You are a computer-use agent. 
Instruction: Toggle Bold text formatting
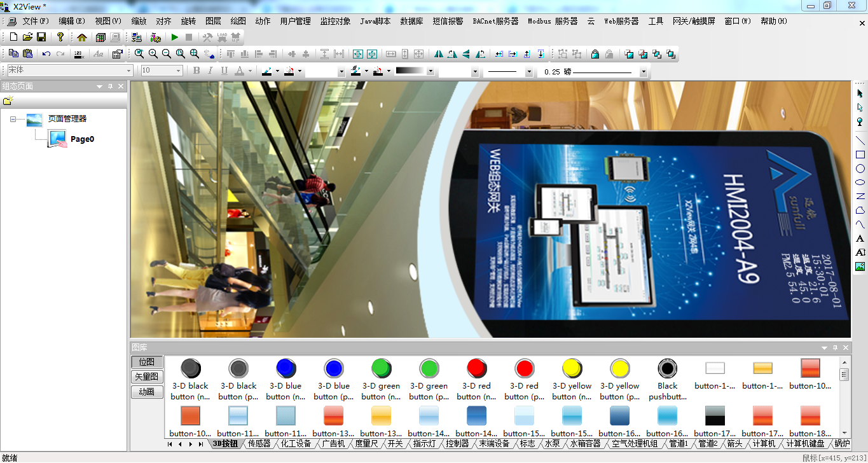point(196,71)
